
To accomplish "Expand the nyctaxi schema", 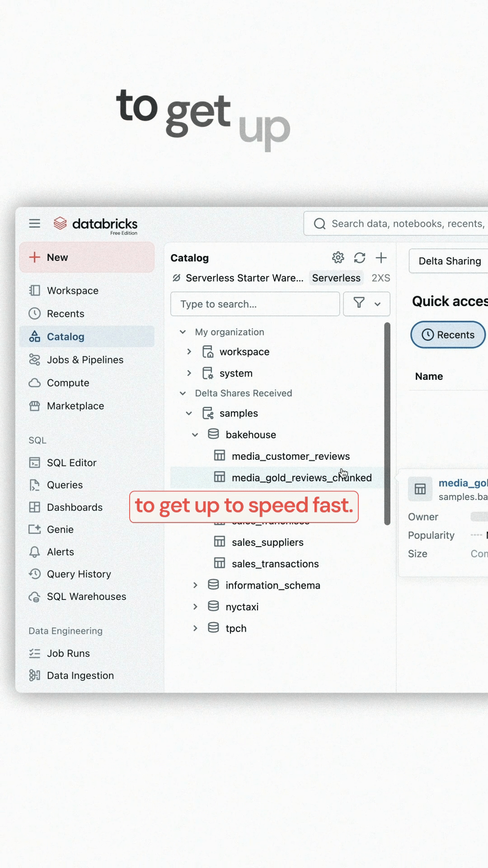I will 195,607.
